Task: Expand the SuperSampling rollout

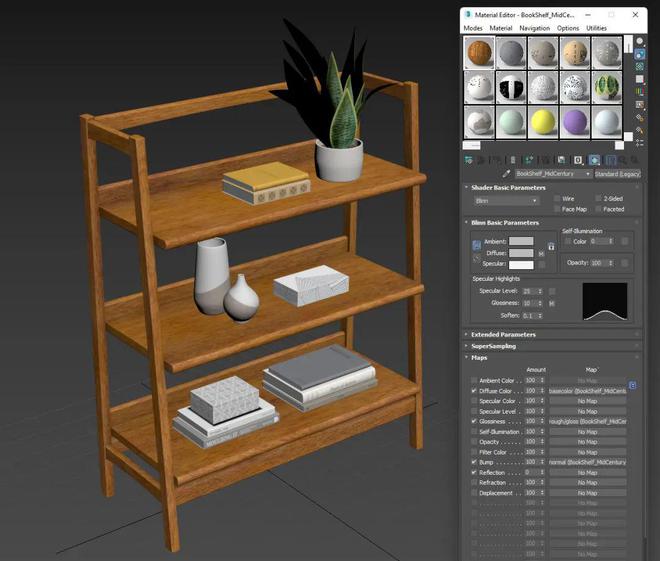Action: tap(493, 346)
